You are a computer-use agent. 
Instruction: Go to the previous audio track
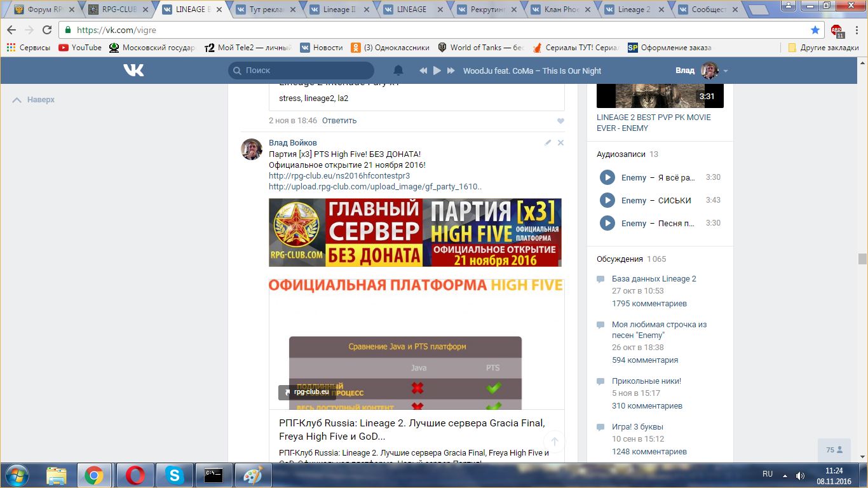click(x=423, y=71)
